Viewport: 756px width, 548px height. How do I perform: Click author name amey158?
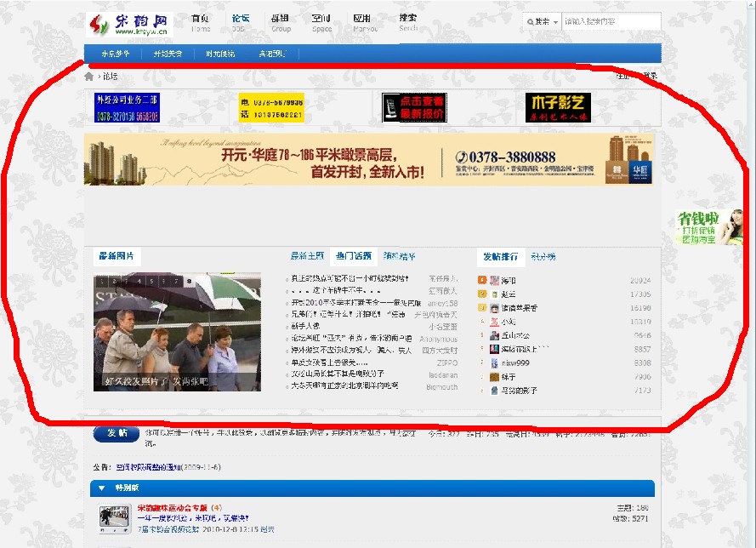tap(442, 304)
